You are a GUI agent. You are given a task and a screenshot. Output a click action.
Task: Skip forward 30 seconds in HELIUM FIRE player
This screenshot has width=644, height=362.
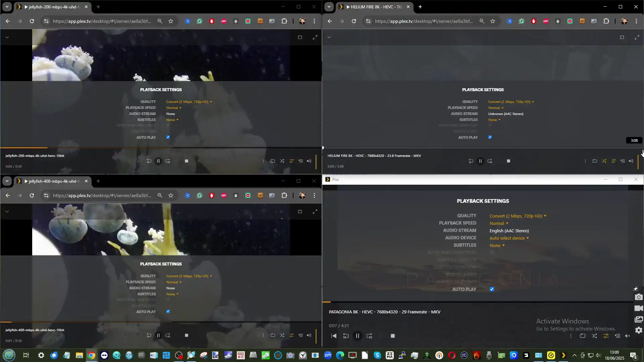[x=490, y=161]
